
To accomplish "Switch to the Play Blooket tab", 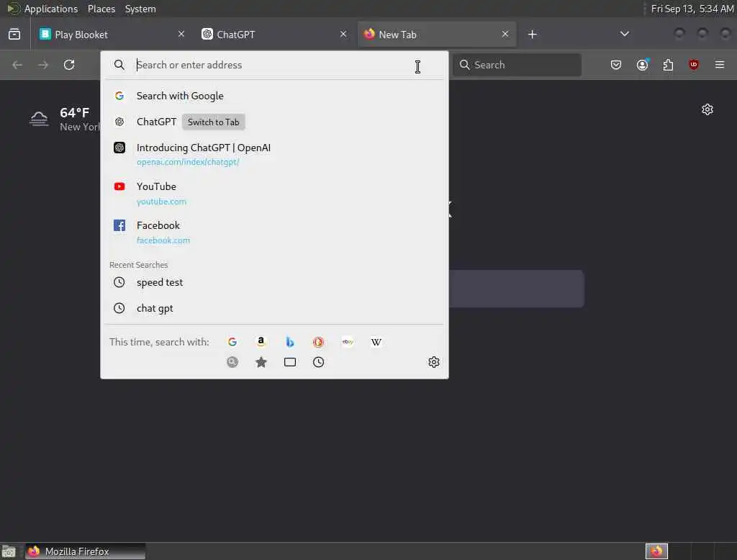I will [x=112, y=35].
